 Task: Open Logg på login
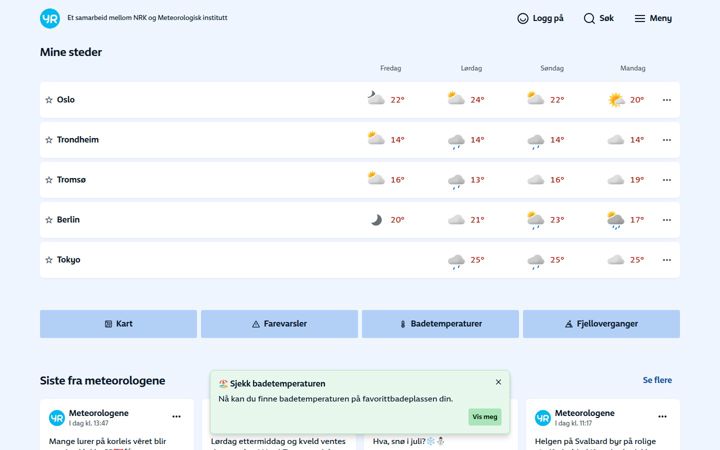tap(540, 18)
